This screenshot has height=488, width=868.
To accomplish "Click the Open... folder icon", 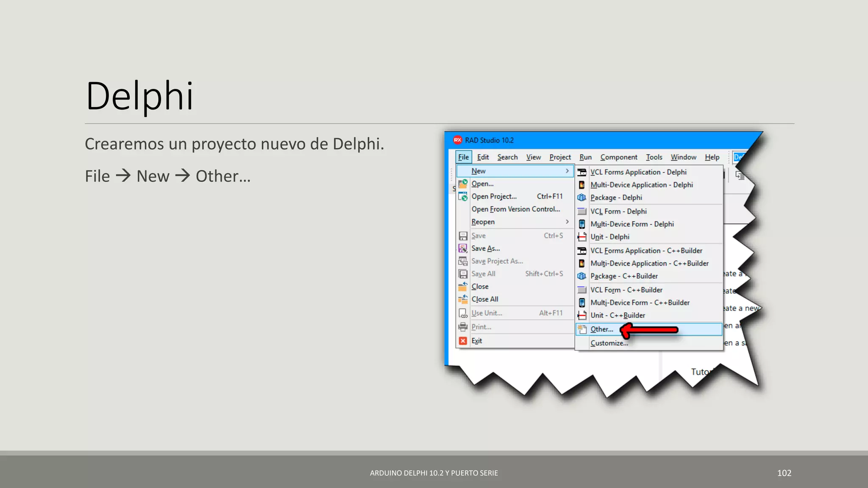I will click(x=463, y=184).
